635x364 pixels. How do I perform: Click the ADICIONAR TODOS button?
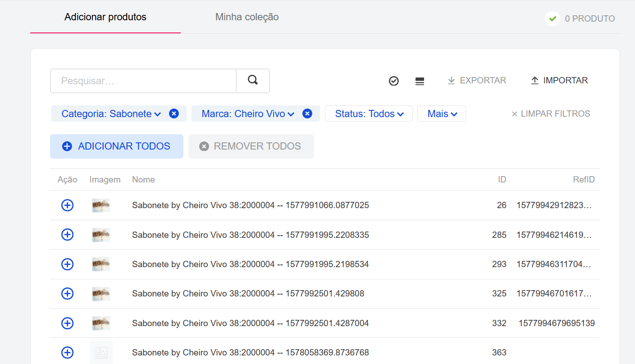(116, 146)
